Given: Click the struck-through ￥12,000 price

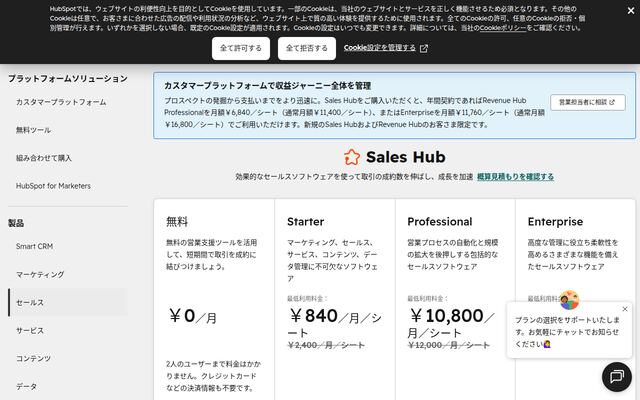Looking at the screenshot, I should [449, 345].
